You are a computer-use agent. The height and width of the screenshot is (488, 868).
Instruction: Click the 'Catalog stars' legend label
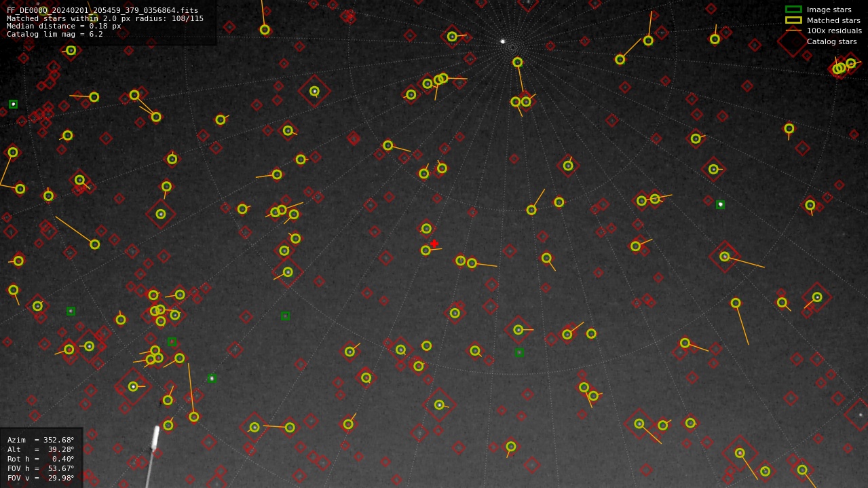coord(831,41)
